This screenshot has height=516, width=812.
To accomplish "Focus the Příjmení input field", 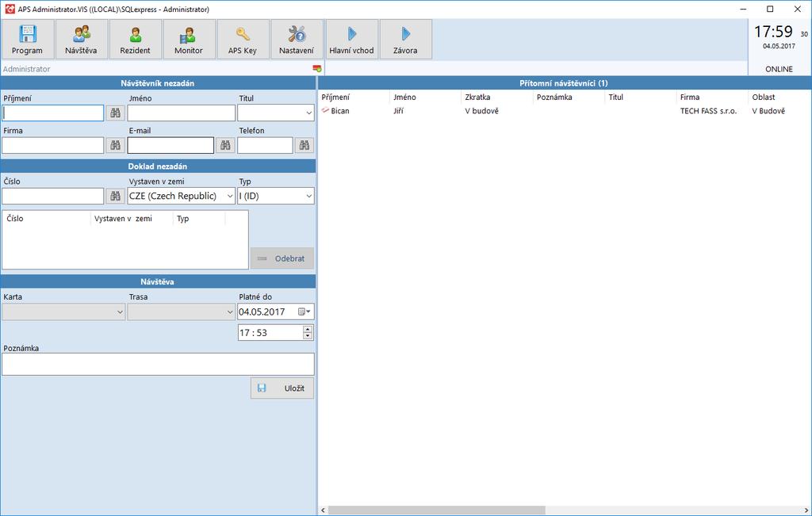I will coord(53,113).
